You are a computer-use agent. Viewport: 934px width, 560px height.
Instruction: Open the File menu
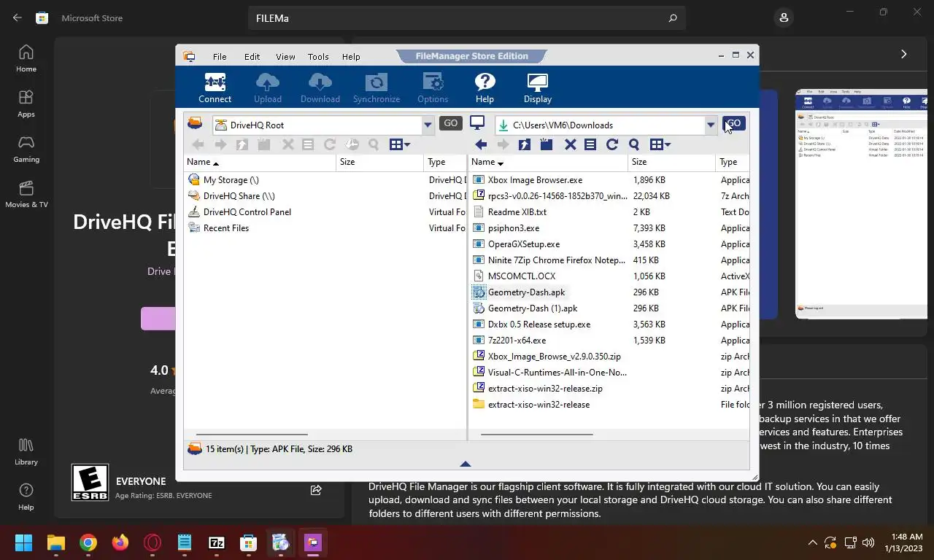point(220,57)
